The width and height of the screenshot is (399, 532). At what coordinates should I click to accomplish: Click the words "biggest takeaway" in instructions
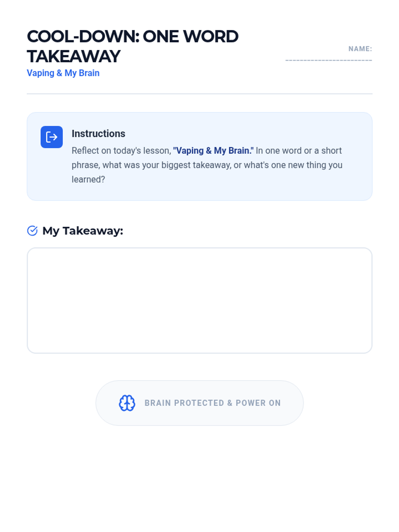[196, 165]
